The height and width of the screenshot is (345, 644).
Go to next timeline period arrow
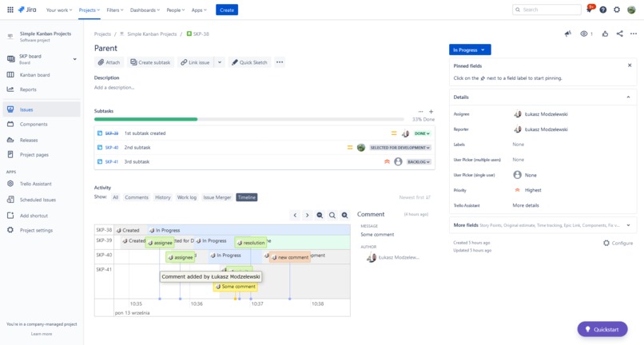coord(307,215)
